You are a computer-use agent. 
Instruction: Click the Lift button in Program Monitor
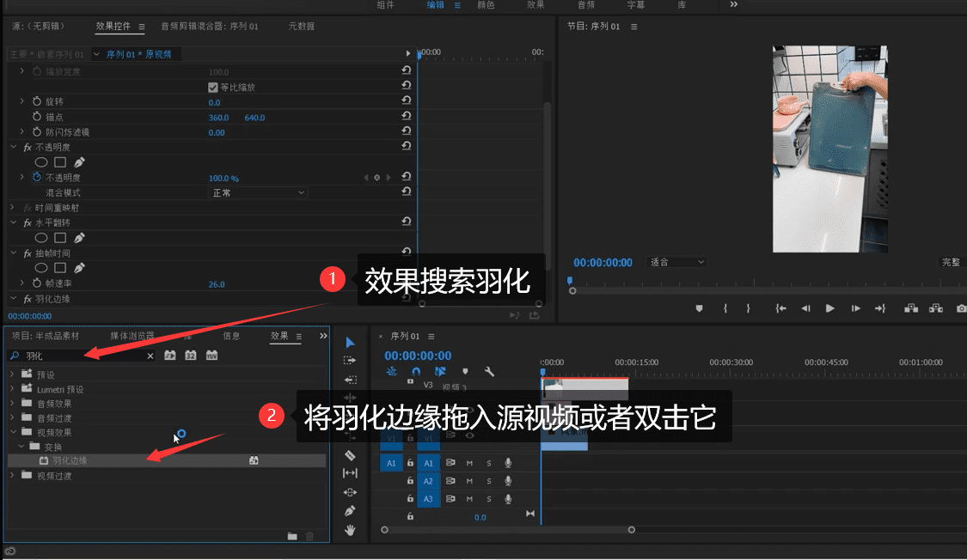coord(911,308)
